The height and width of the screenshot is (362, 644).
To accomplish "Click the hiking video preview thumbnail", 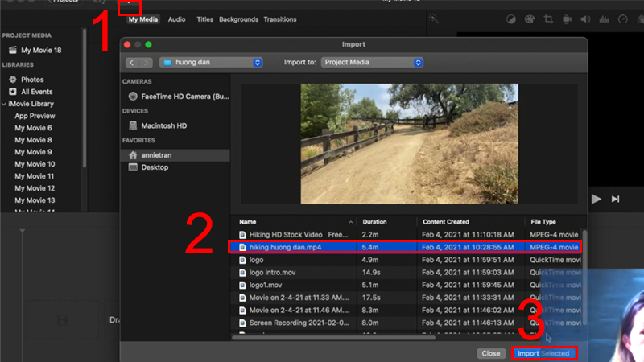I will pyautogui.click(x=409, y=144).
